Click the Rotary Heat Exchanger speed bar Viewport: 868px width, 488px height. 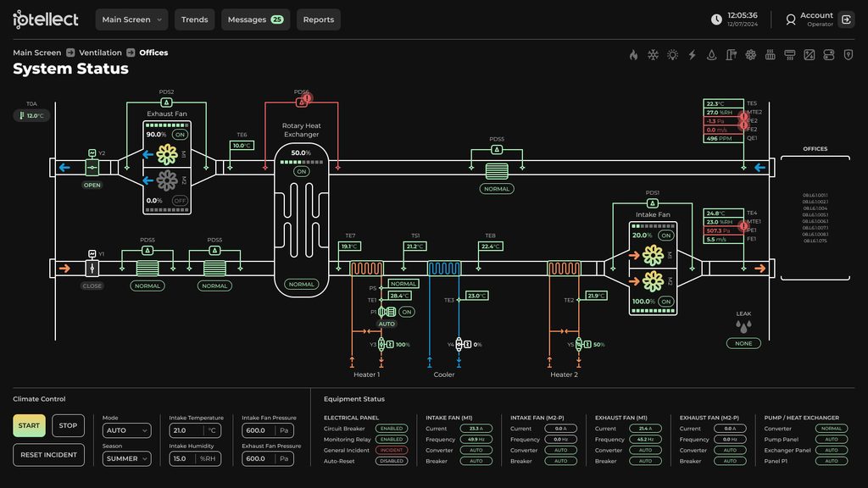coord(301,162)
